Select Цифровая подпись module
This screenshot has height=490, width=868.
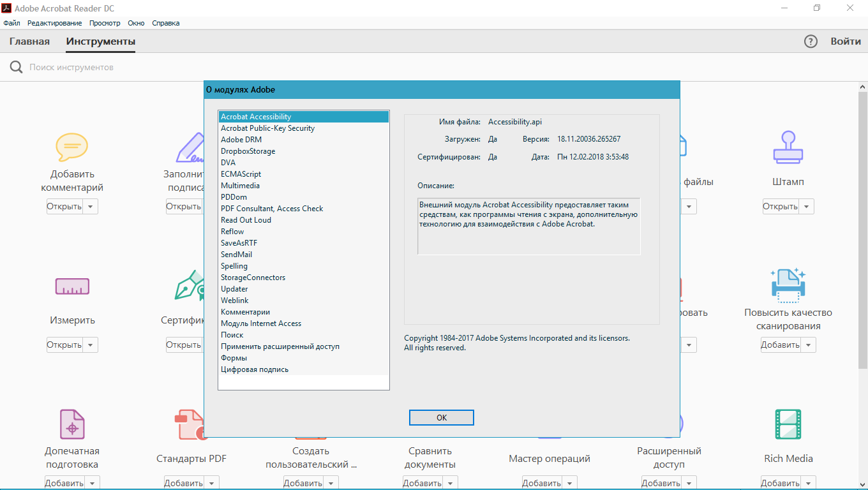304,369
